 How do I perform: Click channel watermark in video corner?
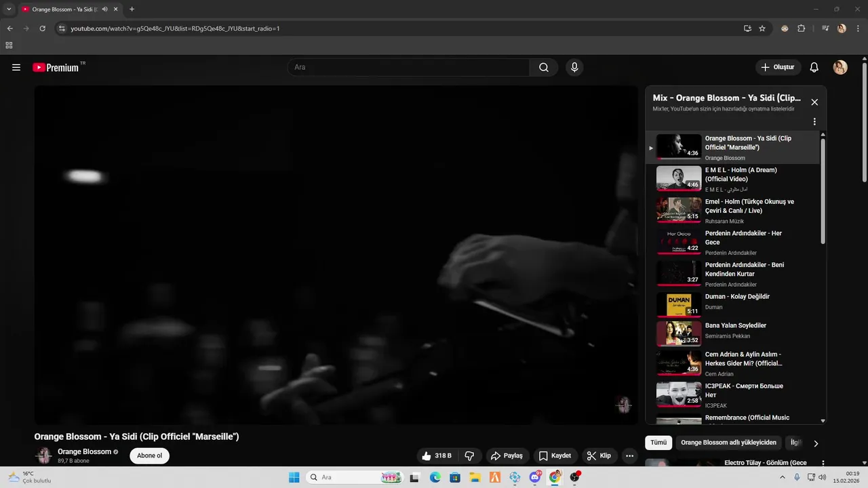click(x=623, y=405)
